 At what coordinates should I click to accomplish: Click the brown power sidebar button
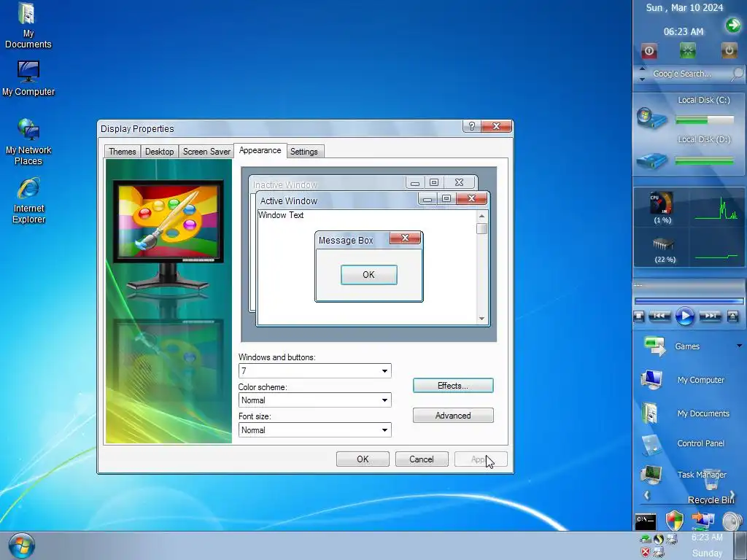(729, 50)
